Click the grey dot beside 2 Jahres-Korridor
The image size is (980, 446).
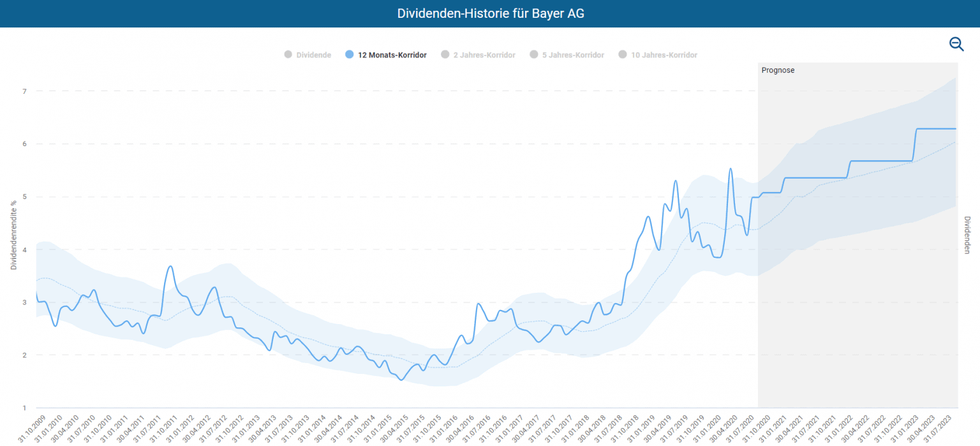tap(445, 55)
